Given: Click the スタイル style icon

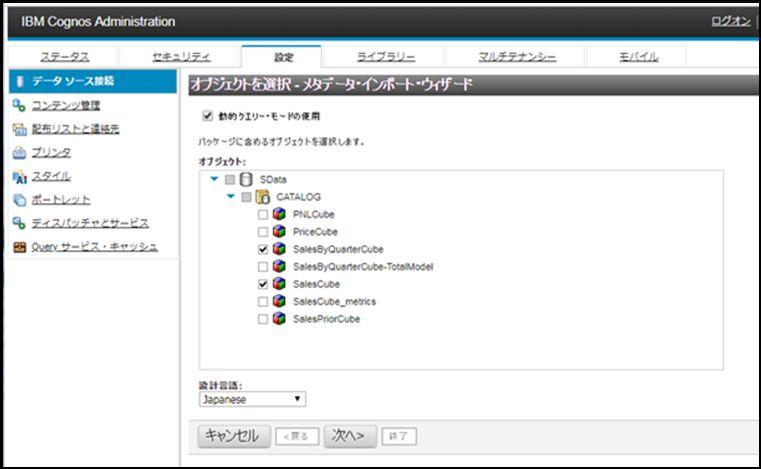Looking at the screenshot, I should pyautogui.click(x=19, y=177).
